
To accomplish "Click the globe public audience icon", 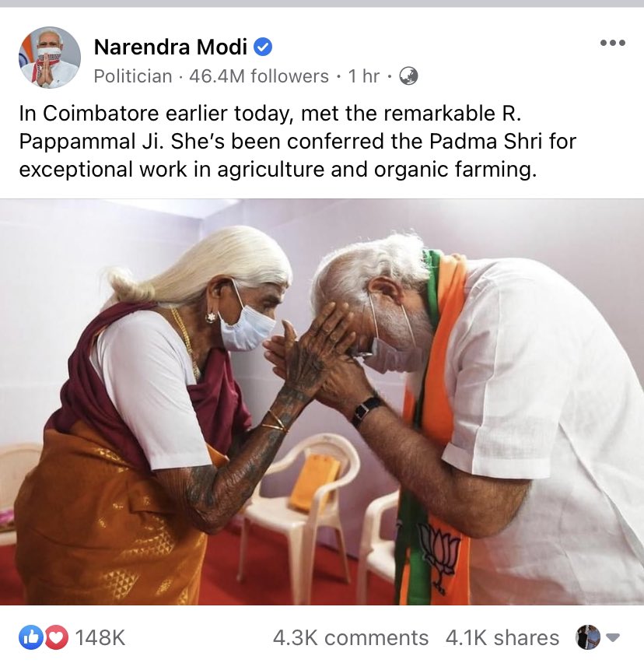I will click(x=408, y=76).
